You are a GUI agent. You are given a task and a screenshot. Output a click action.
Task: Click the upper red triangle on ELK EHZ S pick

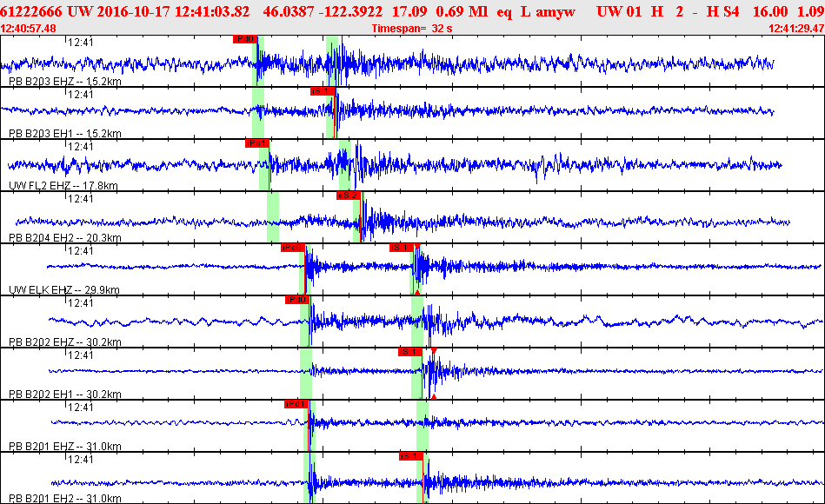[417, 246]
